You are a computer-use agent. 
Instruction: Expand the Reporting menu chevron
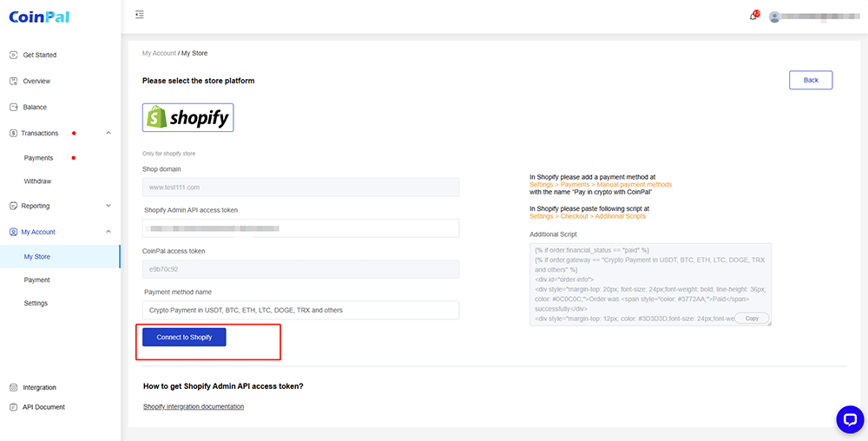pos(108,206)
